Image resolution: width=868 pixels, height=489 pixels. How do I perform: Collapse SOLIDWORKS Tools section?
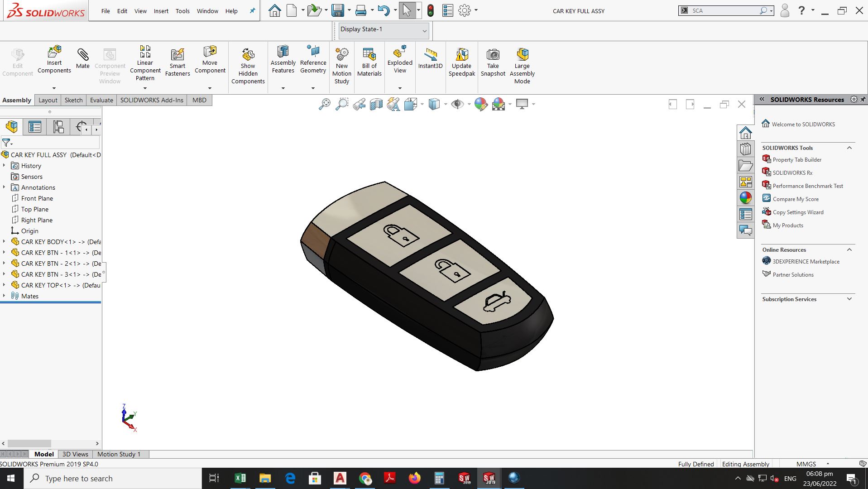849,148
